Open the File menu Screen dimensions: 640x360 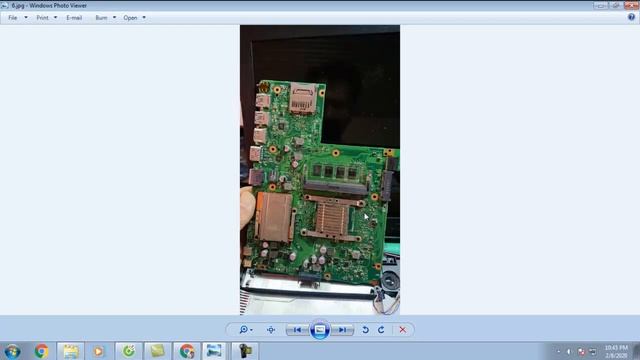(x=13, y=18)
